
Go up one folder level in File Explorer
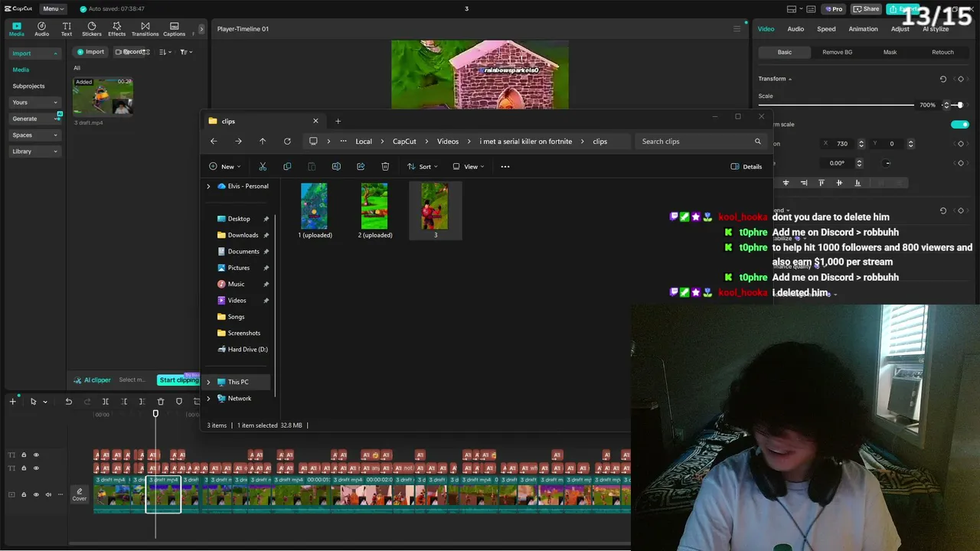click(263, 142)
